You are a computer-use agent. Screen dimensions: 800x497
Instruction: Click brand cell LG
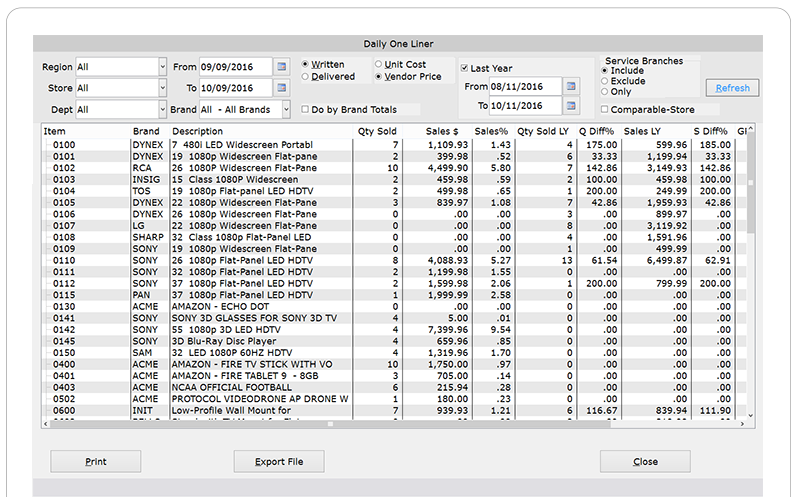[139, 226]
